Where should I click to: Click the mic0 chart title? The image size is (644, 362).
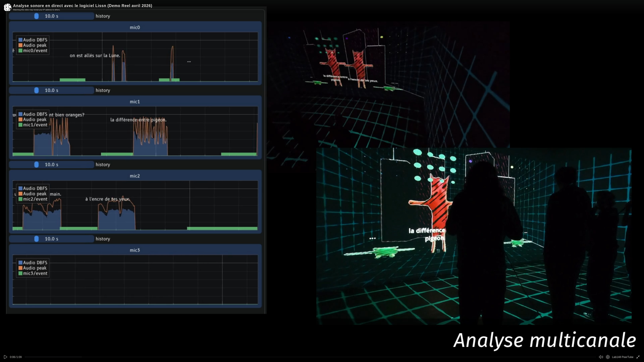coord(135,27)
